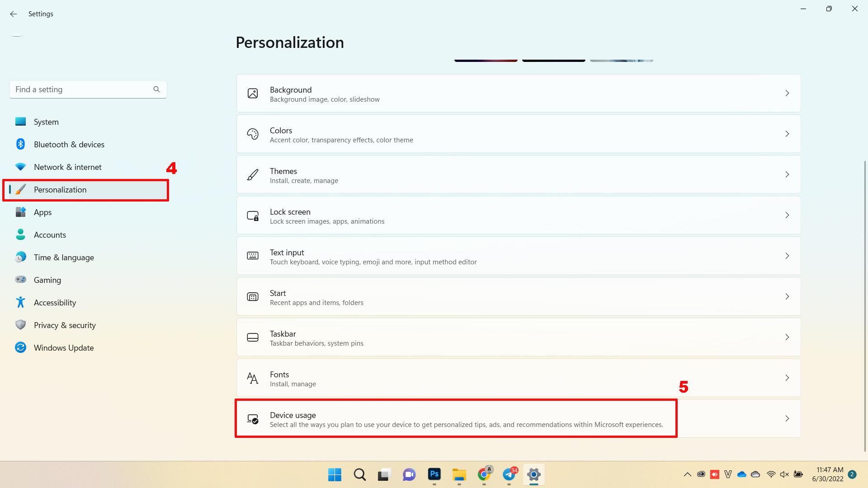
Task: Click the battery icon in system tray
Action: 798,474
